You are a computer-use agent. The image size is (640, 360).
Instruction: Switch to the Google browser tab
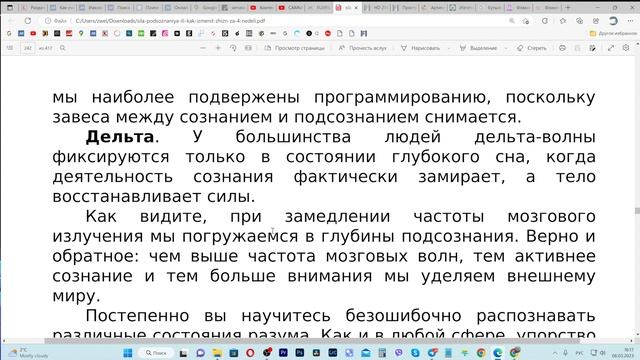point(206,8)
